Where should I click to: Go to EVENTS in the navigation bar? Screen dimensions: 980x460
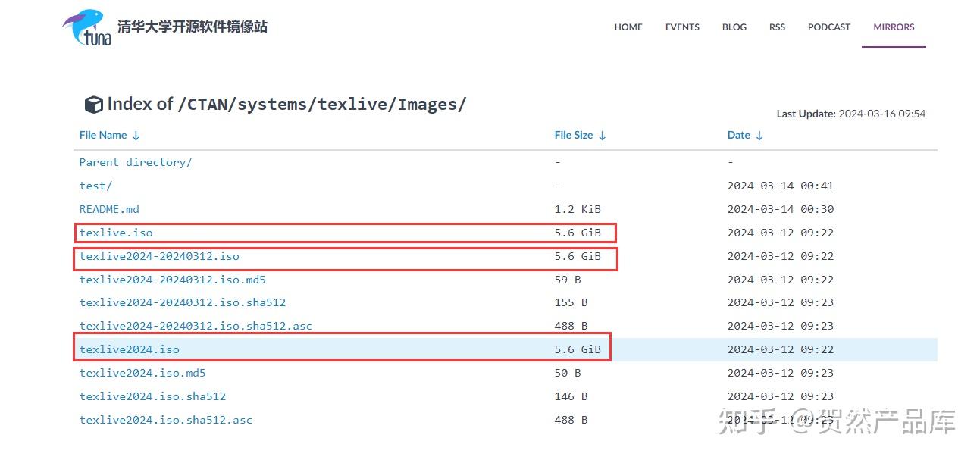pyautogui.click(x=682, y=27)
